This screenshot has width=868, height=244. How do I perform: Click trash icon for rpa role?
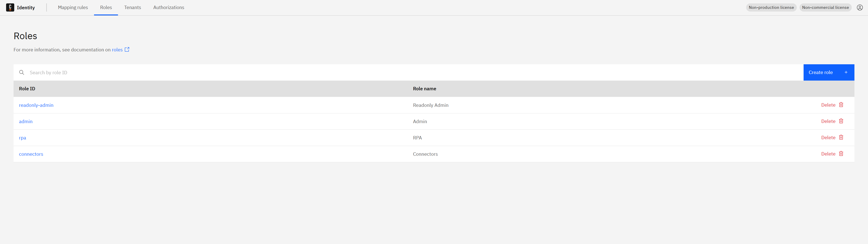[x=841, y=137]
